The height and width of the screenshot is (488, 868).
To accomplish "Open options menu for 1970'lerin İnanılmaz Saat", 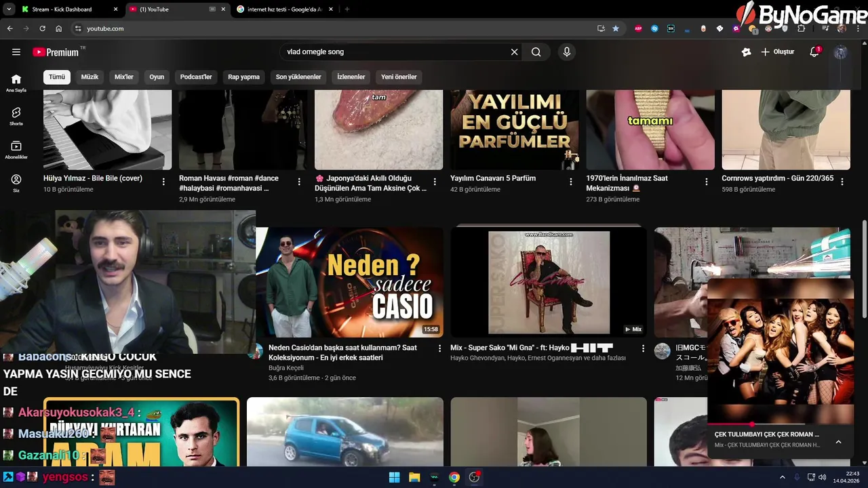I will click(707, 182).
